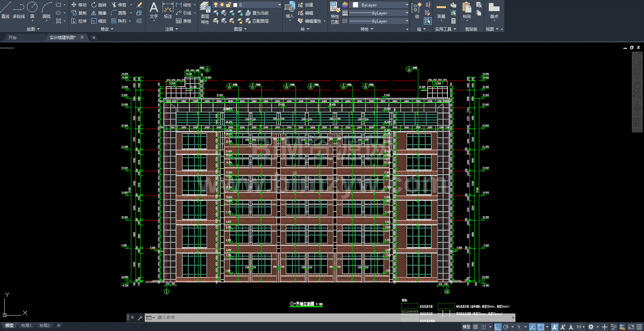The width and height of the screenshot is (644, 331).
Task: Click the Text (文字) annotation tool
Action: coord(154,10)
